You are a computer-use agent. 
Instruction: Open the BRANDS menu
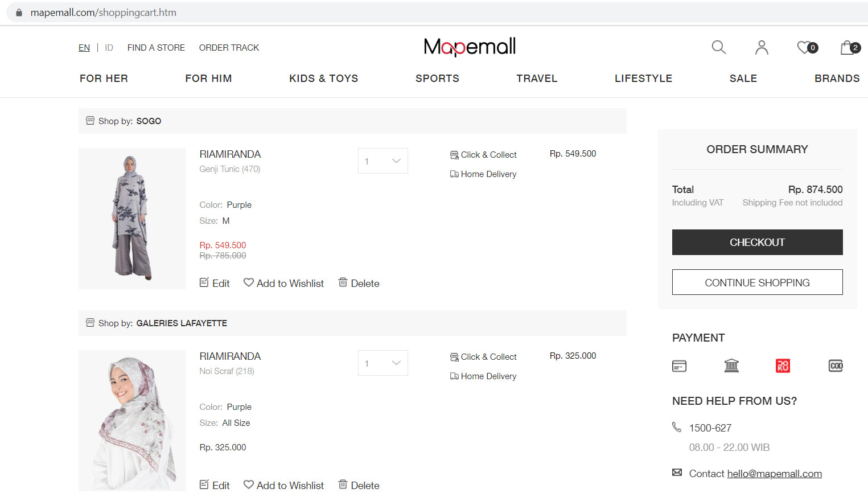pos(837,79)
